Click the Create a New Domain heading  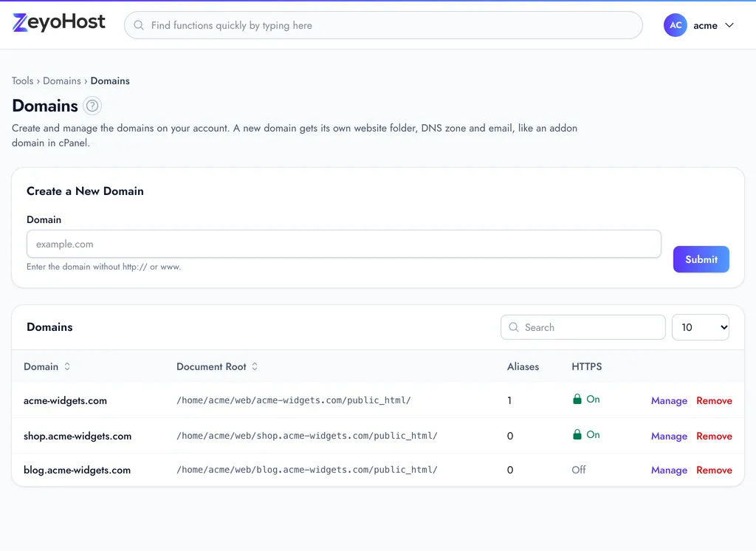[85, 191]
